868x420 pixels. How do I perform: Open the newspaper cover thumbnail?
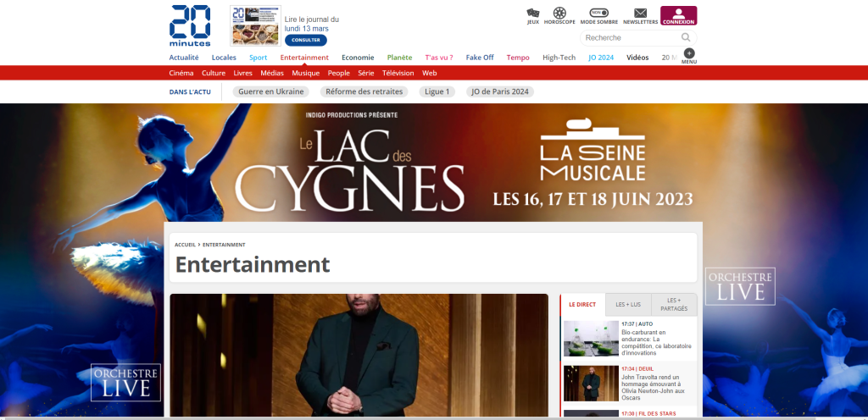pos(255,26)
